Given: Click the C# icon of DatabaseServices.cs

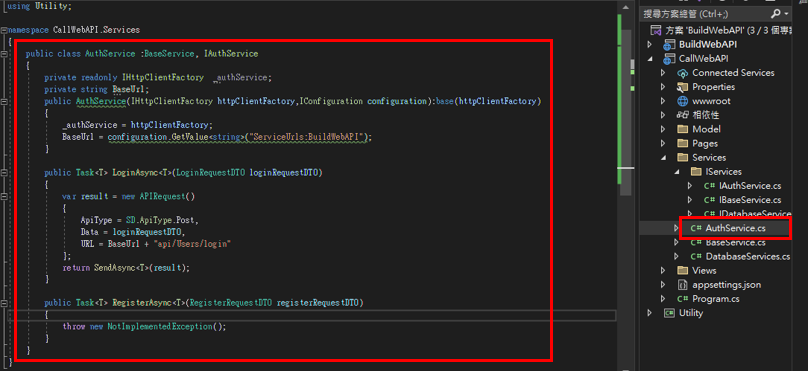Looking at the screenshot, I should tap(696, 256).
